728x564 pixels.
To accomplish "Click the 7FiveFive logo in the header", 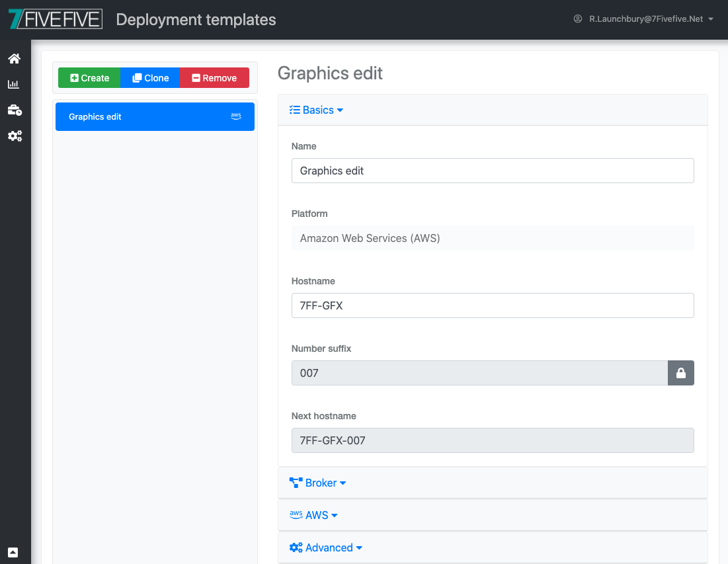I will (x=55, y=19).
